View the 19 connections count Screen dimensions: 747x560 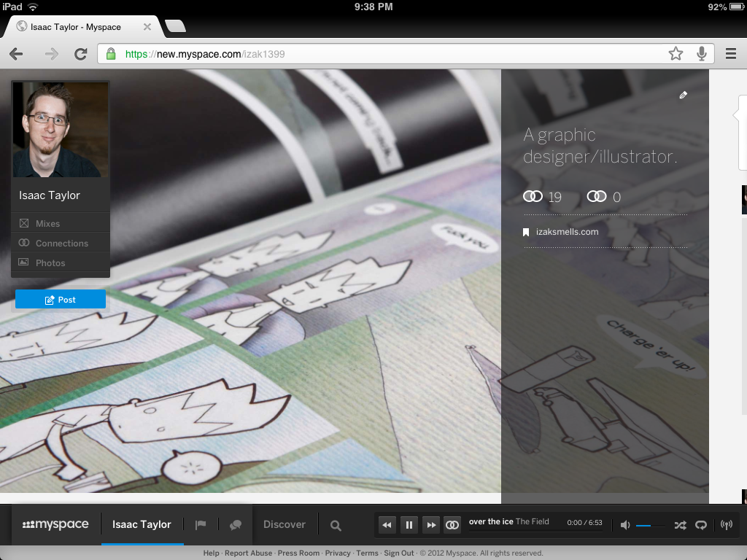(x=543, y=197)
